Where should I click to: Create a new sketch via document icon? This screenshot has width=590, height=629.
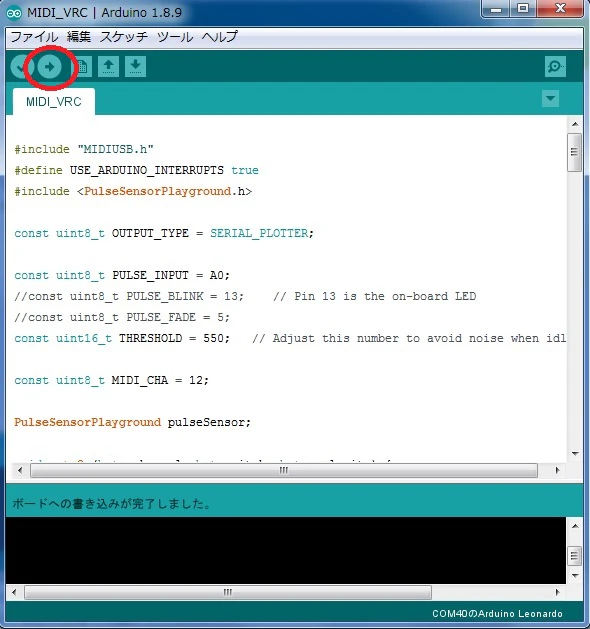pyautogui.click(x=82, y=67)
